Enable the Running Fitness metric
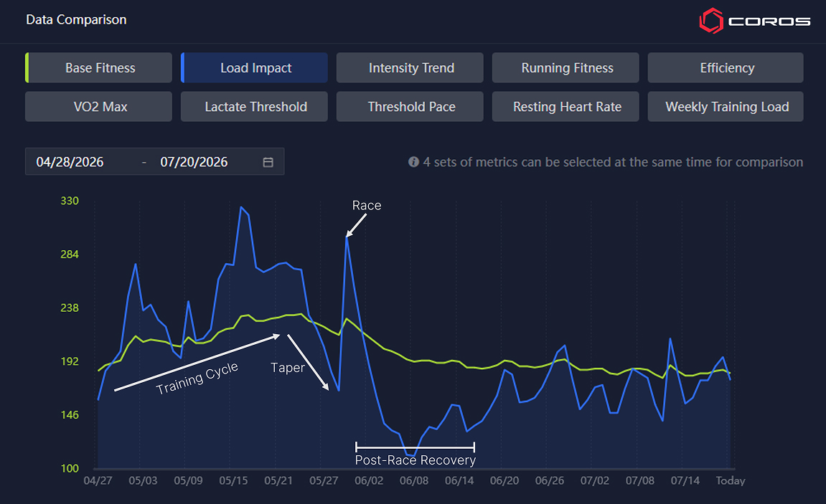Viewport: 826px width, 504px height. [565, 68]
